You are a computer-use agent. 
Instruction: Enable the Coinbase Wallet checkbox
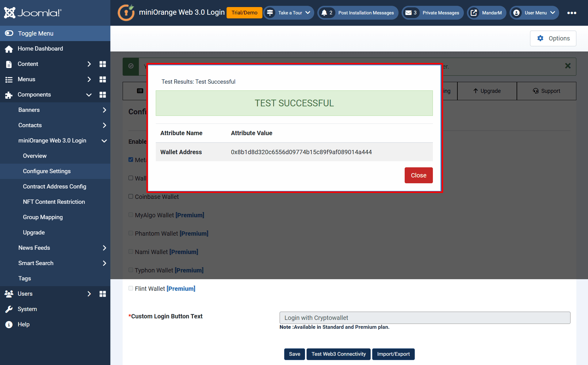[131, 196]
